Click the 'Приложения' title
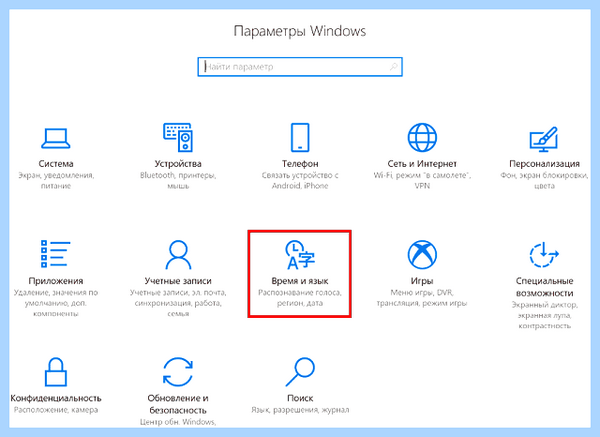Viewport: 600px width, 437px height. click(56, 281)
